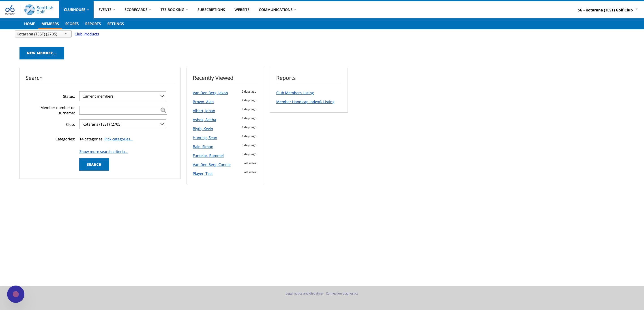The height and width of the screenshot is (310, 644).
Task: Switch to the Scores tab
Action: 72,24
